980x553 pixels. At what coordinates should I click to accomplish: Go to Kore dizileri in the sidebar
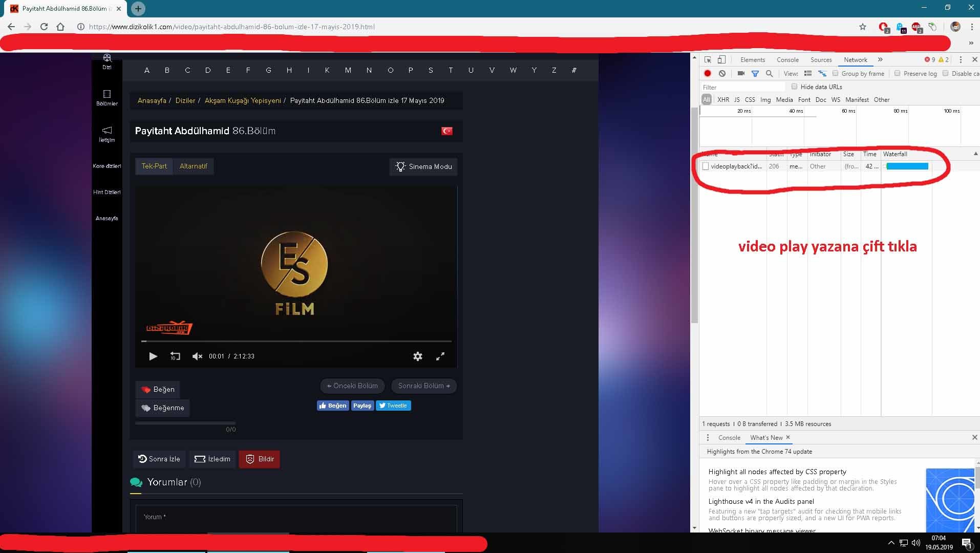pyautogui.click(x=106, y=166)
